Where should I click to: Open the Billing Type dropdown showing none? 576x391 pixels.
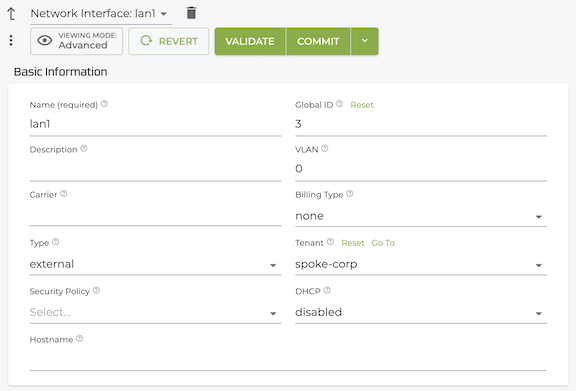421,216
